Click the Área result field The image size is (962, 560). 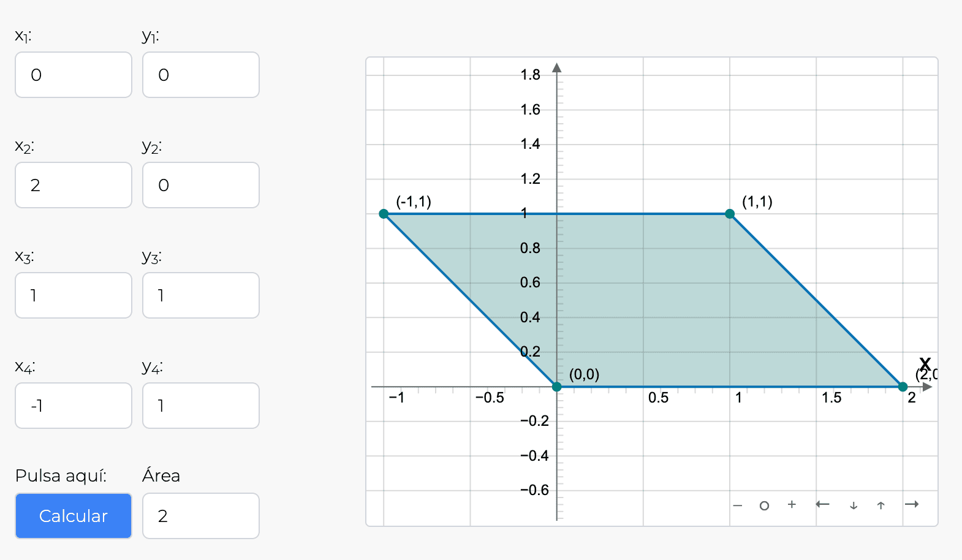tap(201, 516)
